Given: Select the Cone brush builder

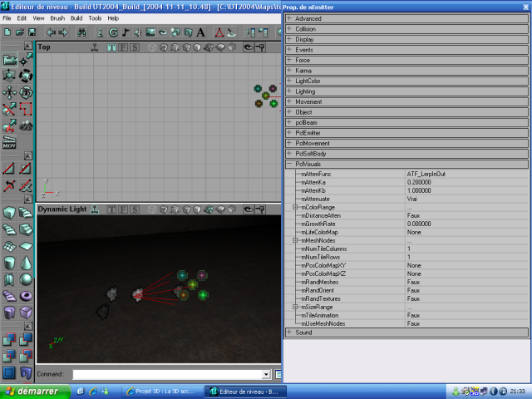Looking at the screenshot, I should pos(27,263).
